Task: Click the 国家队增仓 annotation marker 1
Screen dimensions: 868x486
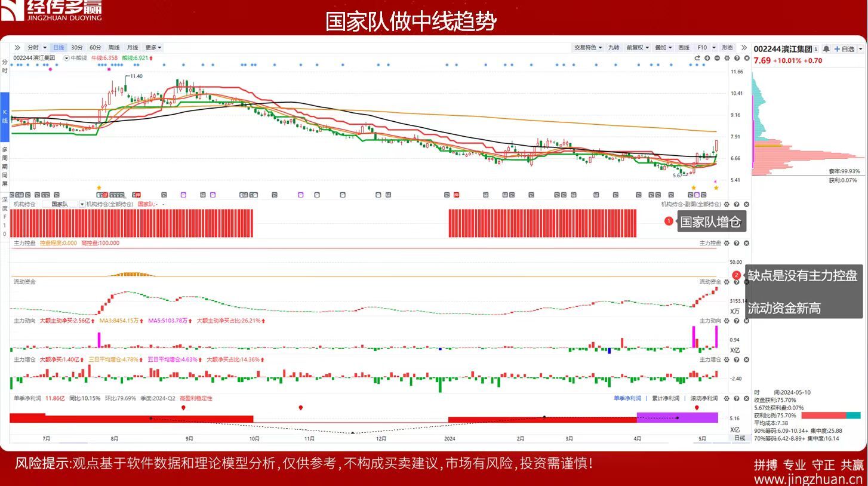Action: tap(669, 222)
